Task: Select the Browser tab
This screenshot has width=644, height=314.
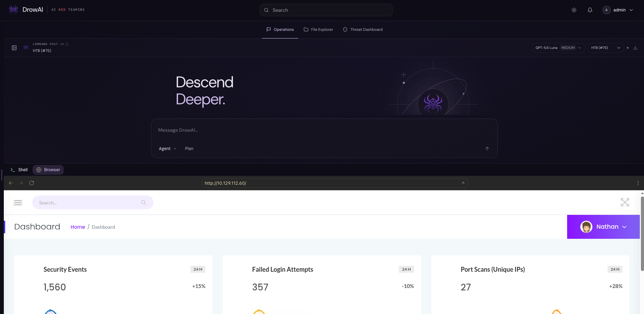Action: 48,170
